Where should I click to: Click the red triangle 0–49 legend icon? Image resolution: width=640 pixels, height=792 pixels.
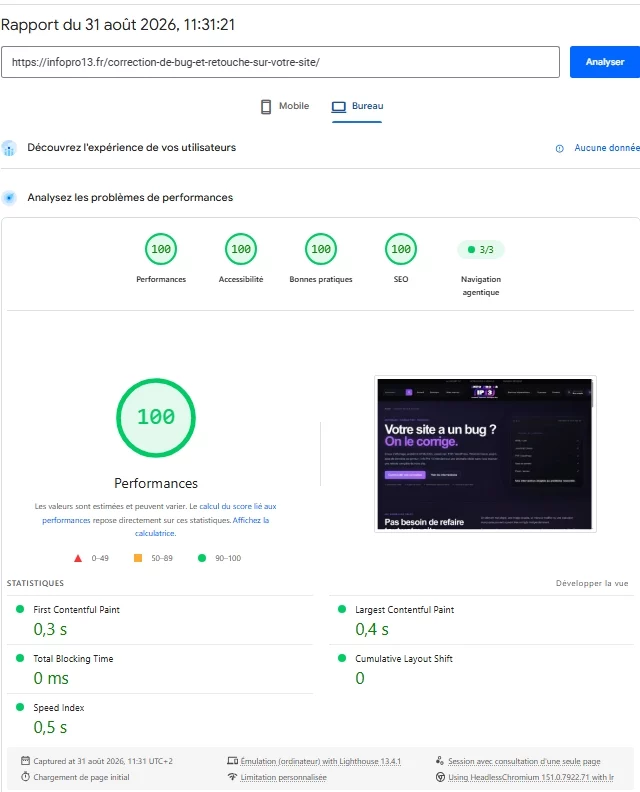78,558
